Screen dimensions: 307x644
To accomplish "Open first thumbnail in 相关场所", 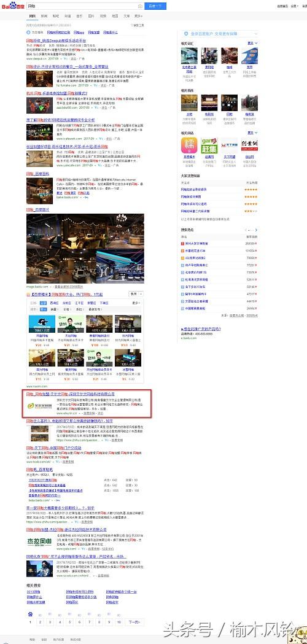I will pos(189,103).
